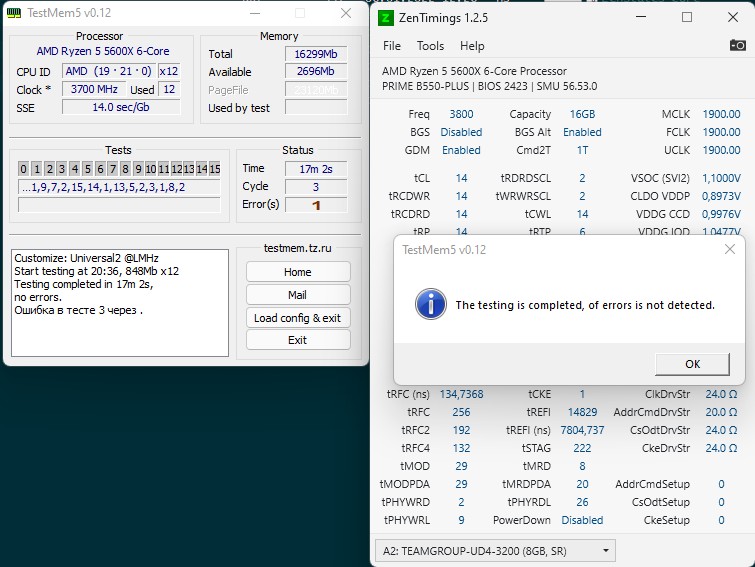Click the GDM Enabled value
Viewport: 755px width, 567px height.
(x=461, y=150)
